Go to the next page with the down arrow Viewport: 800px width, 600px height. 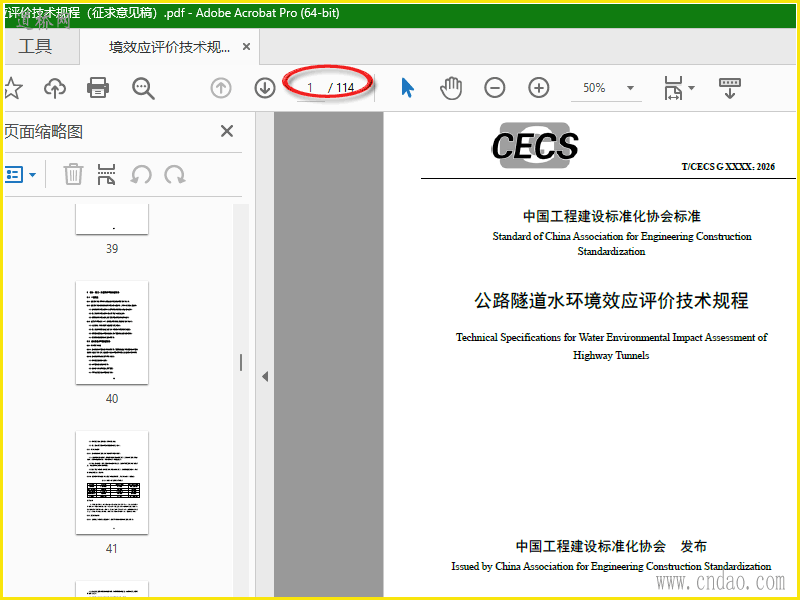pos(265,88)
